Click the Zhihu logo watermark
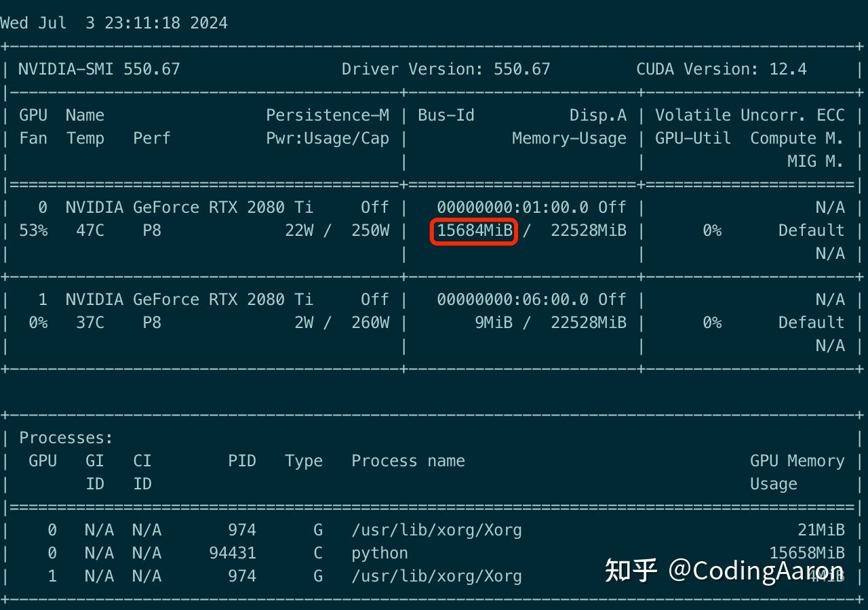Screen dimensions: 868x610 (630, 570)
